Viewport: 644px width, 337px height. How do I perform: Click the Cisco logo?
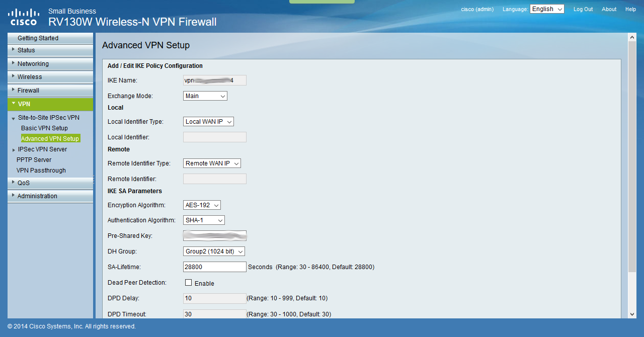coord(24,17)
